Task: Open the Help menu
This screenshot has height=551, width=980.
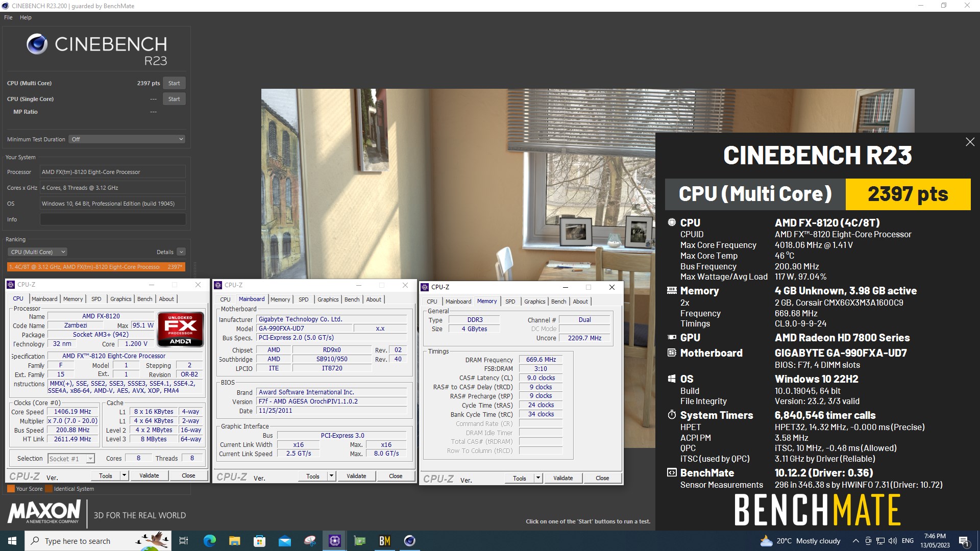Action: pos(26,17)
